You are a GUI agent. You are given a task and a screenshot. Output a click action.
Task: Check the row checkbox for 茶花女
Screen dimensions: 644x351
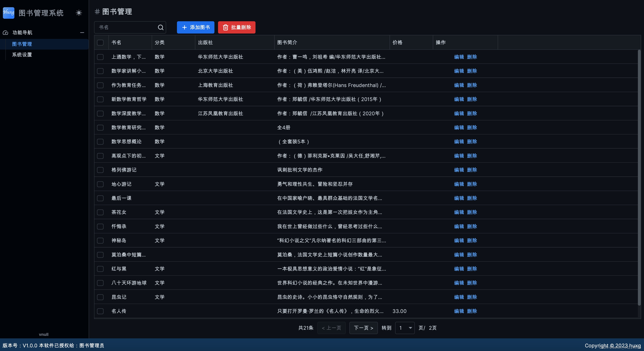tap(101, 212)
